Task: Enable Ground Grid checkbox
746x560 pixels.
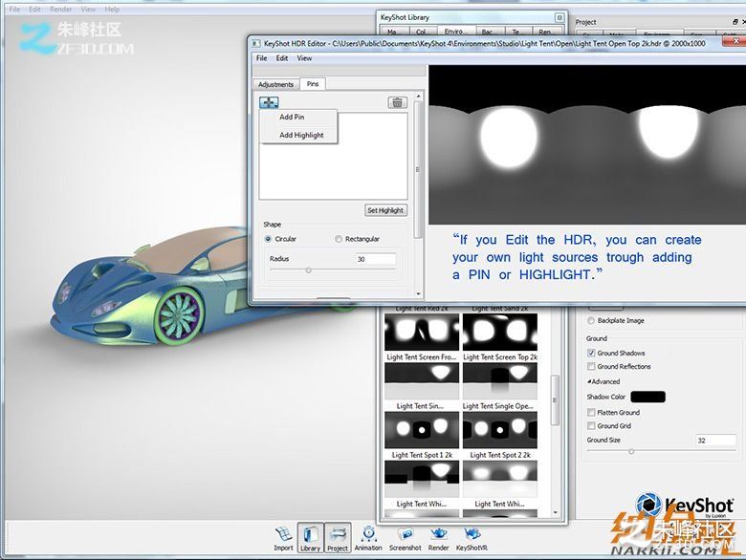Action: [x=591, y=425]
